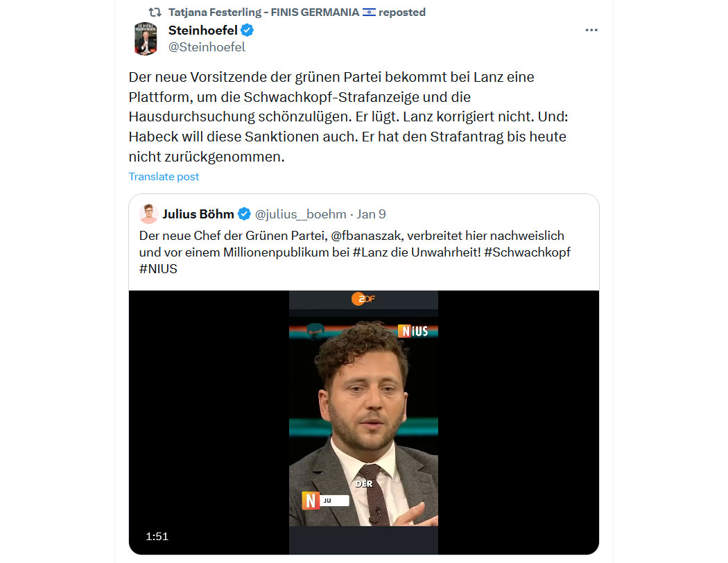
Task: Open Tatjana Festerling reposter name
Action: tap(263, 12)
